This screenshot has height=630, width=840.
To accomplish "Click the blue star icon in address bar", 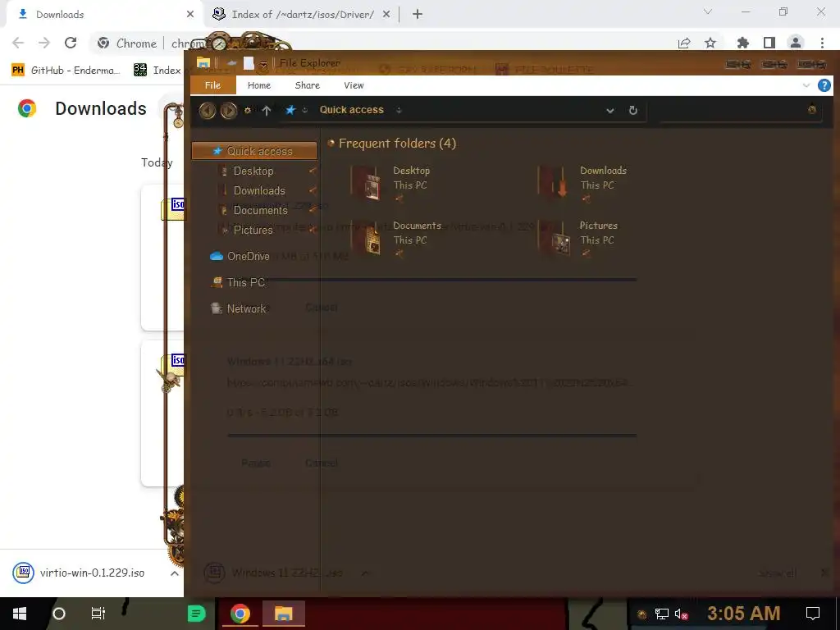I will point(290,110).
